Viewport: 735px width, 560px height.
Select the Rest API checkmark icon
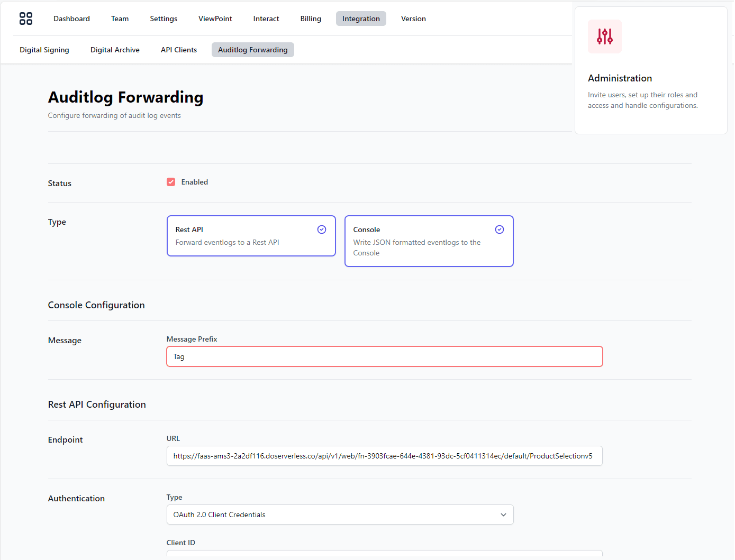coord(322,229)
